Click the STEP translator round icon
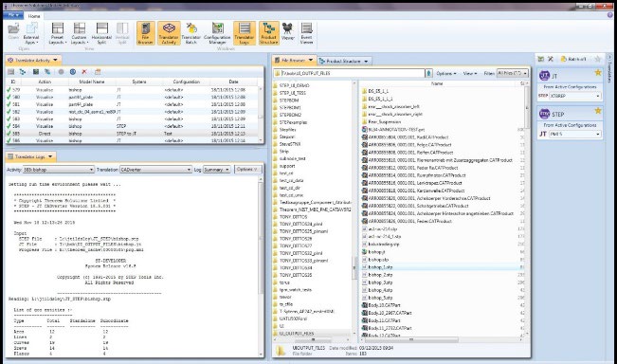 pyautogui.click(x=544, y=114)
